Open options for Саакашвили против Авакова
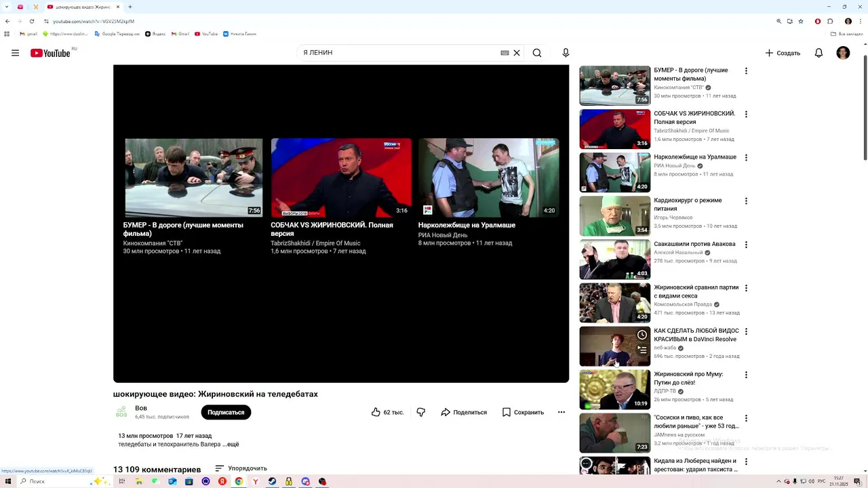 click(746, 245)
